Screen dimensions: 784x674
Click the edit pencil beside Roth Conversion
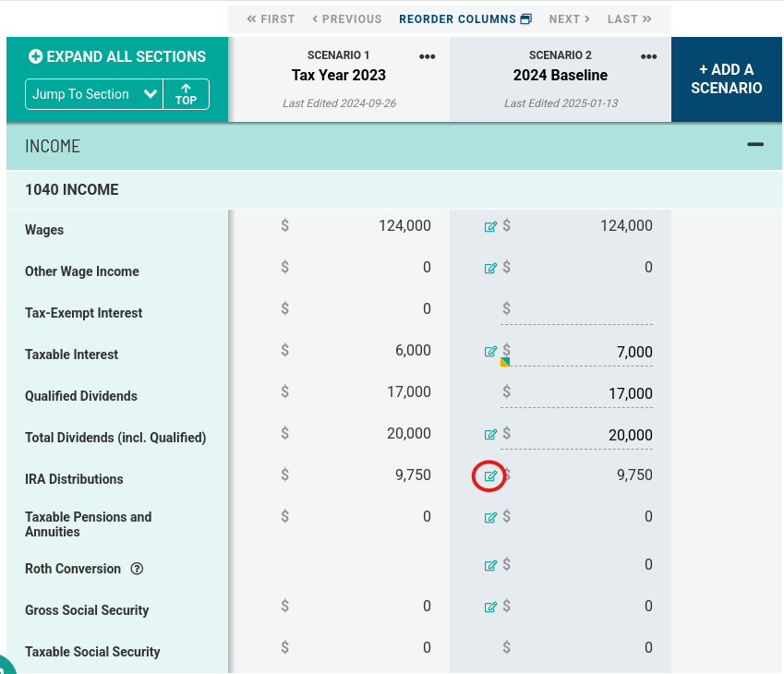pyautogui.click(x=490, y=564)
